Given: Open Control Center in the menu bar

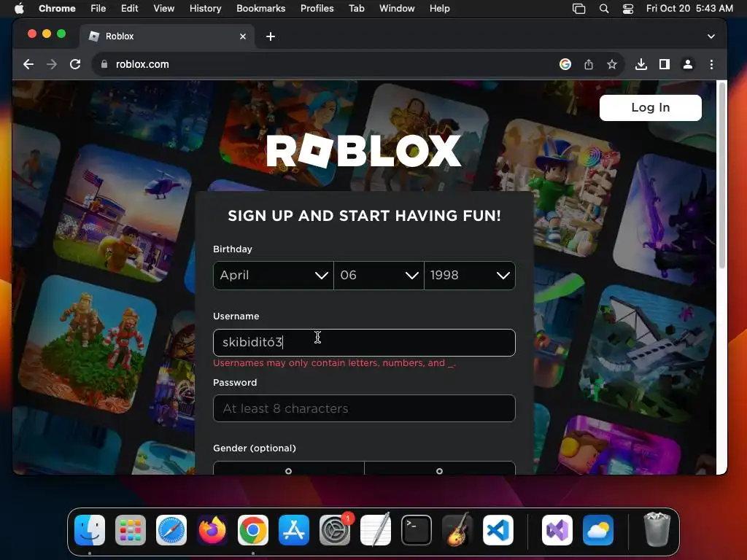Looking at the screenshot, I should pos(628,8).
